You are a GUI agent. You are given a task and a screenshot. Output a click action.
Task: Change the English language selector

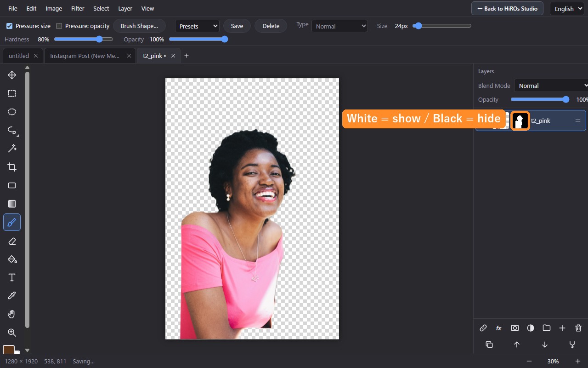pos(566,9)
